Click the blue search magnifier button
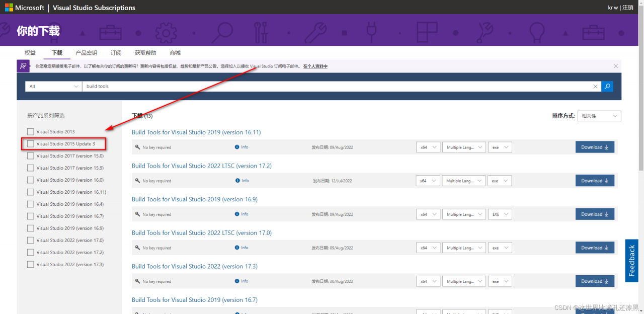644x314 pixels. click(607, 87)
